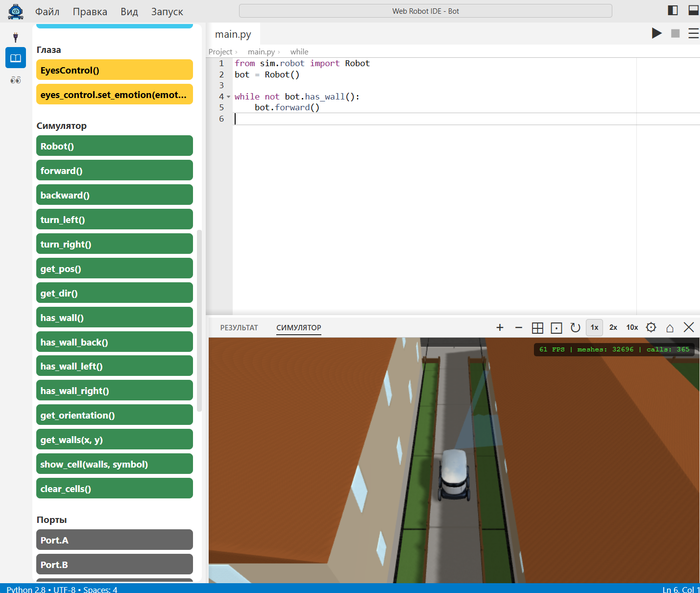Image resolution: width=700 pixels, height=593 pixels.
Task: Open the Вид menu
Action: click(x=129, y=11)
